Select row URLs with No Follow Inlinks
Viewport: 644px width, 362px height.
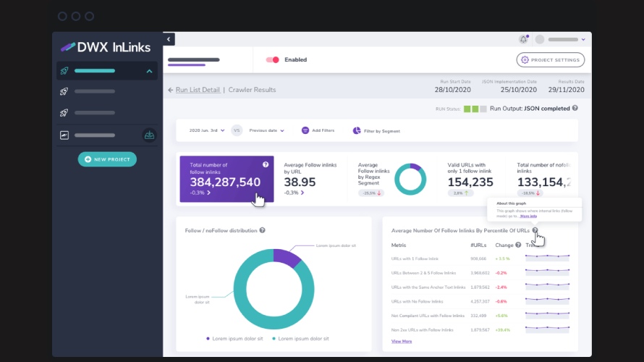tap(480, 301)
